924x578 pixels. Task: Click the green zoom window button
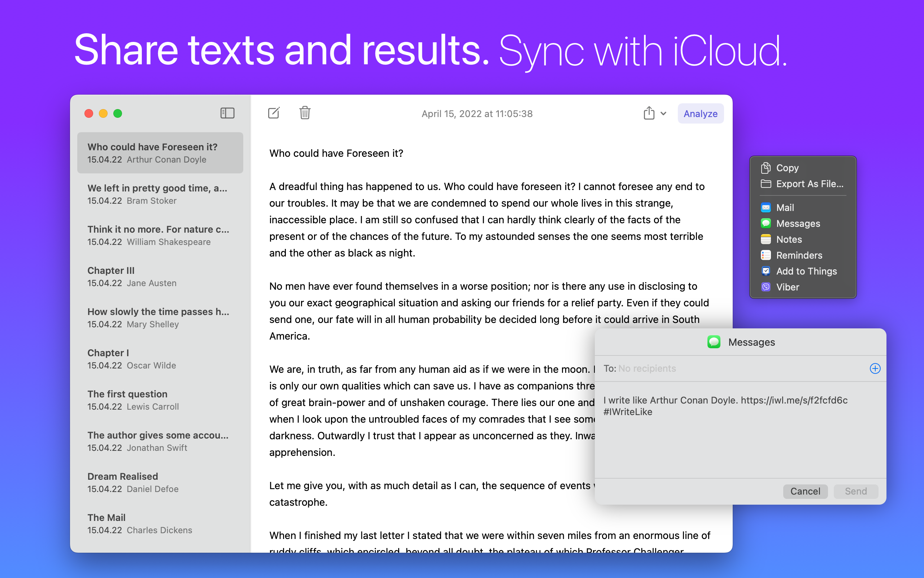click(118, 113)
